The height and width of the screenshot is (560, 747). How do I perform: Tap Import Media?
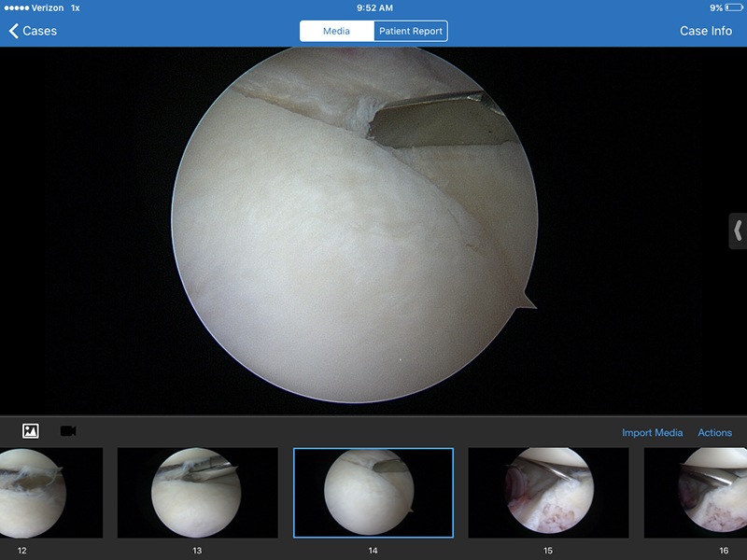(x=652, y=432)
